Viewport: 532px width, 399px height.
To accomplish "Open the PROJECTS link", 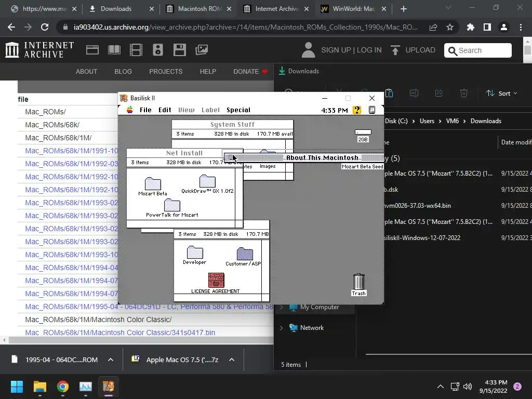I will coord(166,72).
